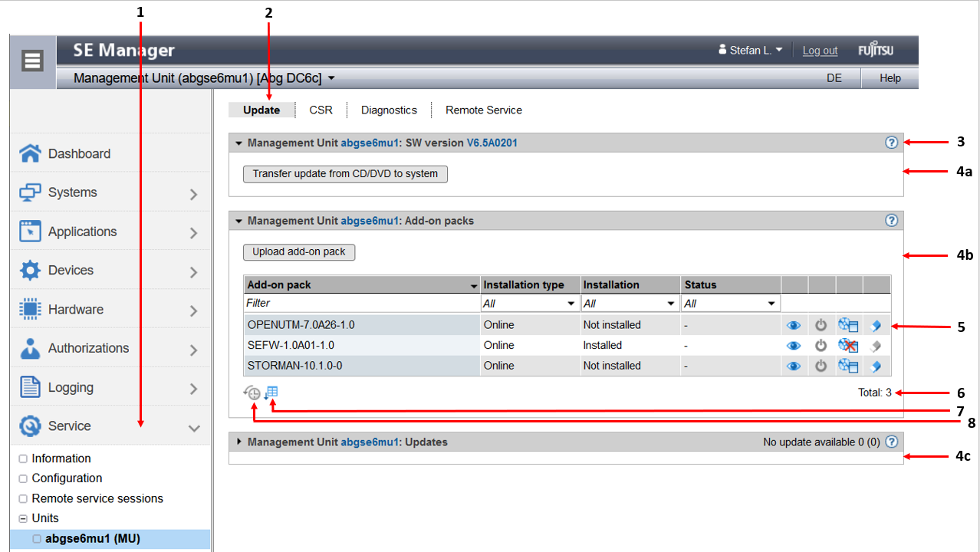Click the eye icon for OPENUTM-7.0A26-1.0
This screenshot has width=980, height=552.
coord(794,325)
